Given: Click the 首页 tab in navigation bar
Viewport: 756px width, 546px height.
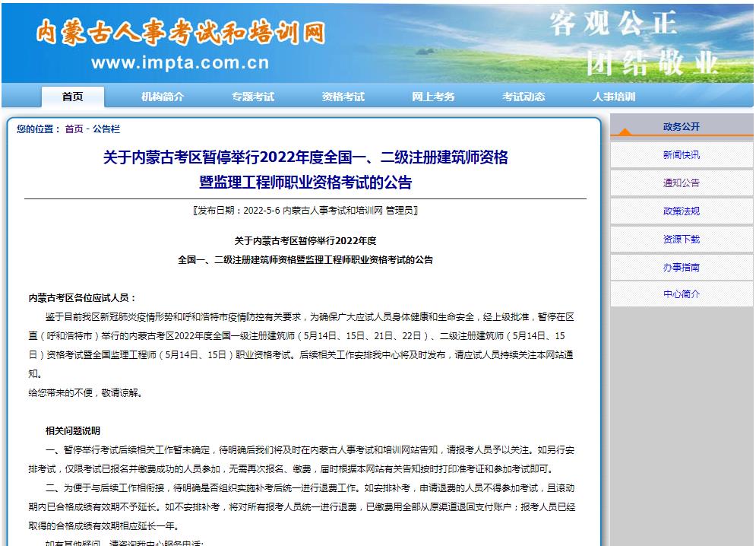Looking at the screenshot, I should [x=73, y=97].
